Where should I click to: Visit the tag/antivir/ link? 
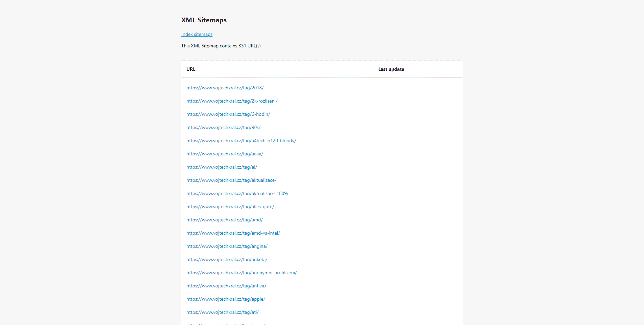click(x=226, y=286)
